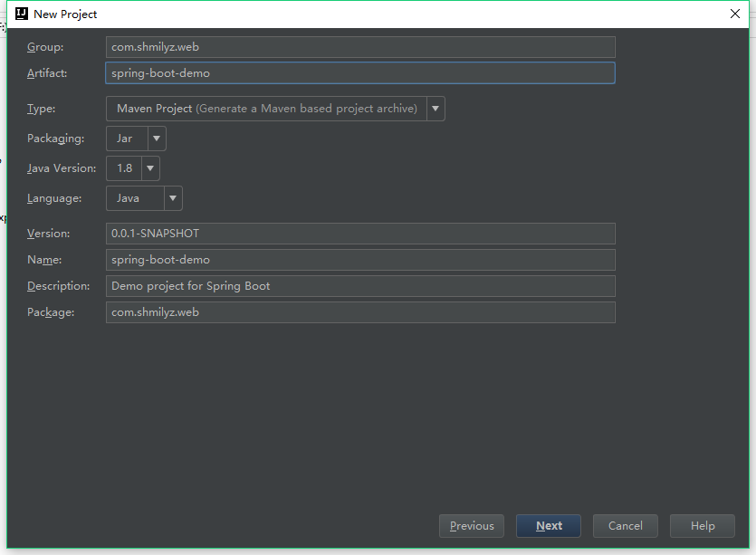The width and height of the screenshot is (756, 555).
Task: Open the Packaging dropdown showing Jar
Action: click(x=126, y=139)
